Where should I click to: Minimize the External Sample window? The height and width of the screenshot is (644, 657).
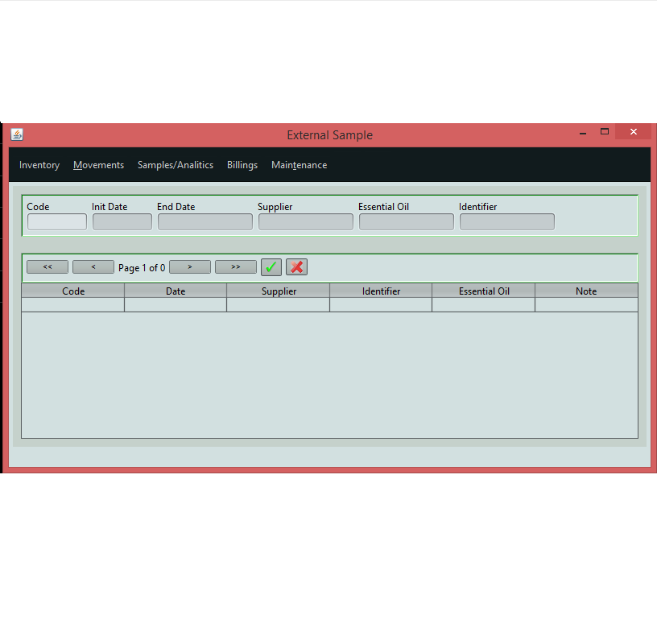[x=583, y=132]
